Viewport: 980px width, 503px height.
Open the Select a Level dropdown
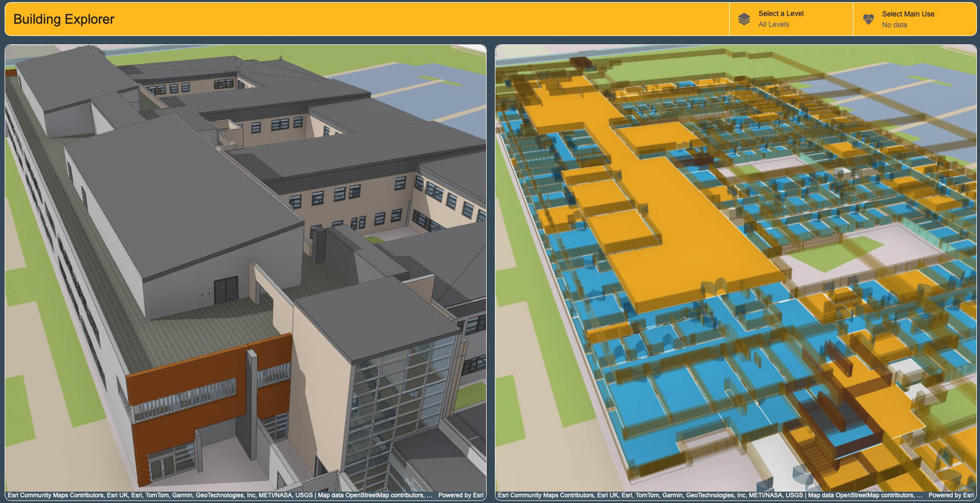[791, 19]
